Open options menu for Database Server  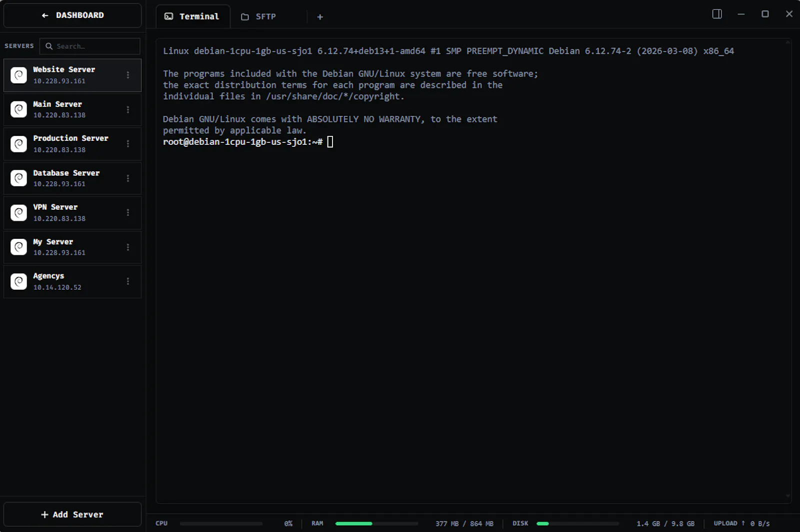tap(128, 178)
